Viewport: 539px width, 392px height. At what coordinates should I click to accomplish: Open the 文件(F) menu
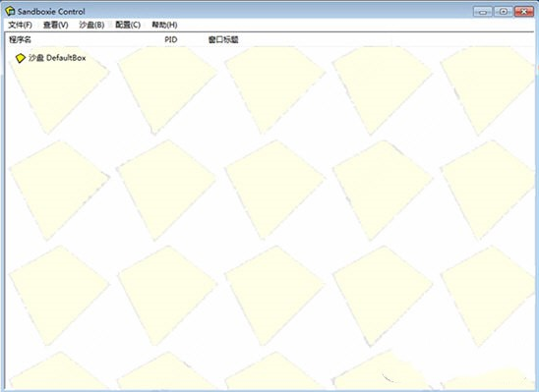[21, 25]
